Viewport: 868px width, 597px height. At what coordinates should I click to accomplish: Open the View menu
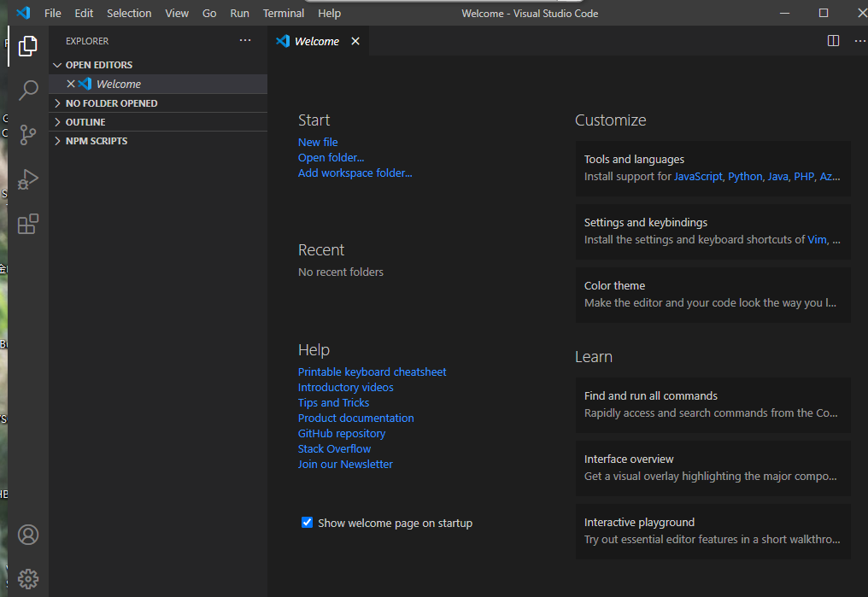pos(177,14)
